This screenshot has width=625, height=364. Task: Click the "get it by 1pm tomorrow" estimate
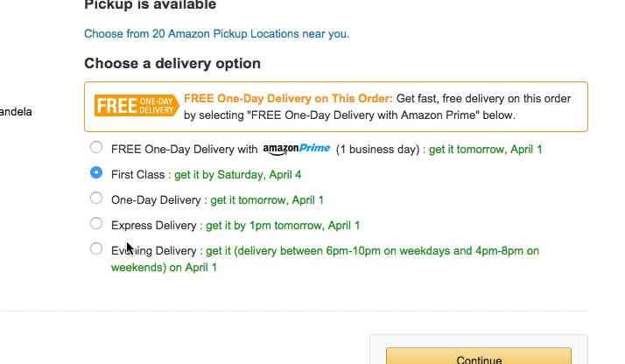283,226
